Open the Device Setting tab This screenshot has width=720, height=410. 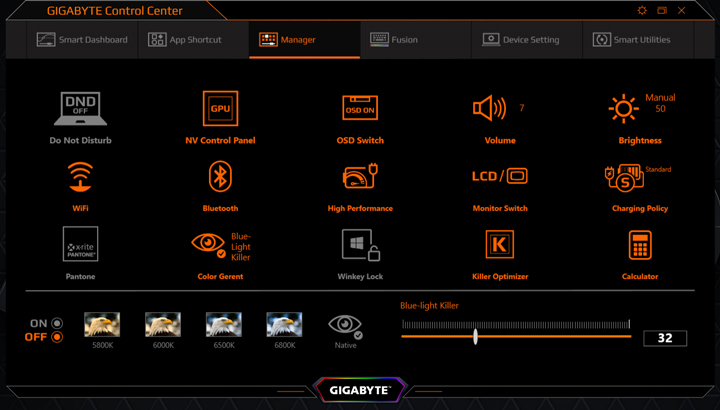(x=527, y=40)
